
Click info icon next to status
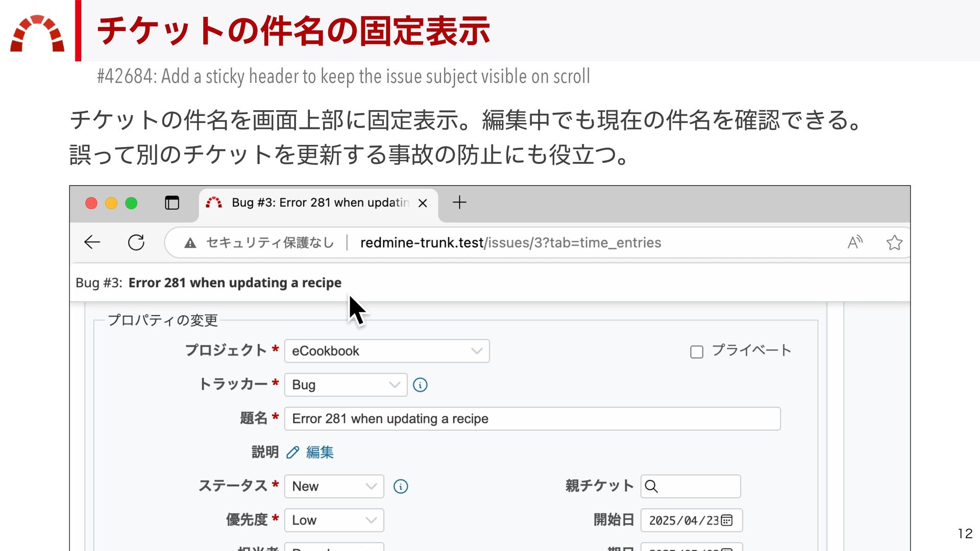pyautogui.click(x=401, y=487)
